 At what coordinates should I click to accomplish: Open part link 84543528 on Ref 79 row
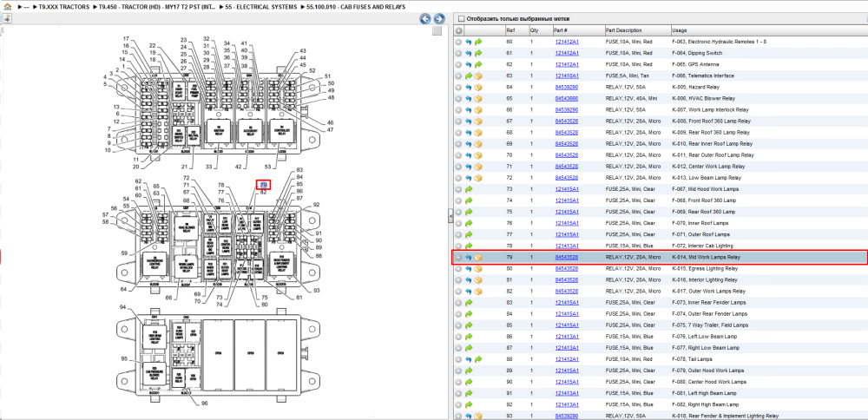tap(567, 258)
